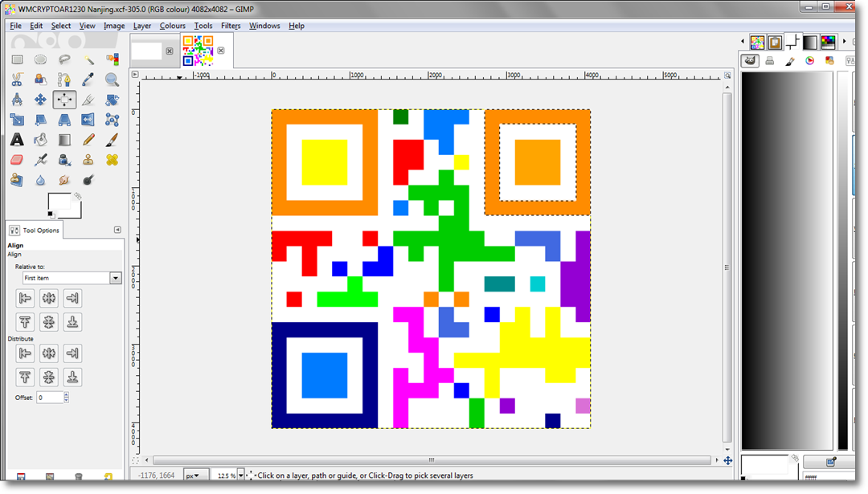Select the Bucket Fill tool
Image resolution: width=868 pixels, height=494 pixels.
tap(40, 140)
